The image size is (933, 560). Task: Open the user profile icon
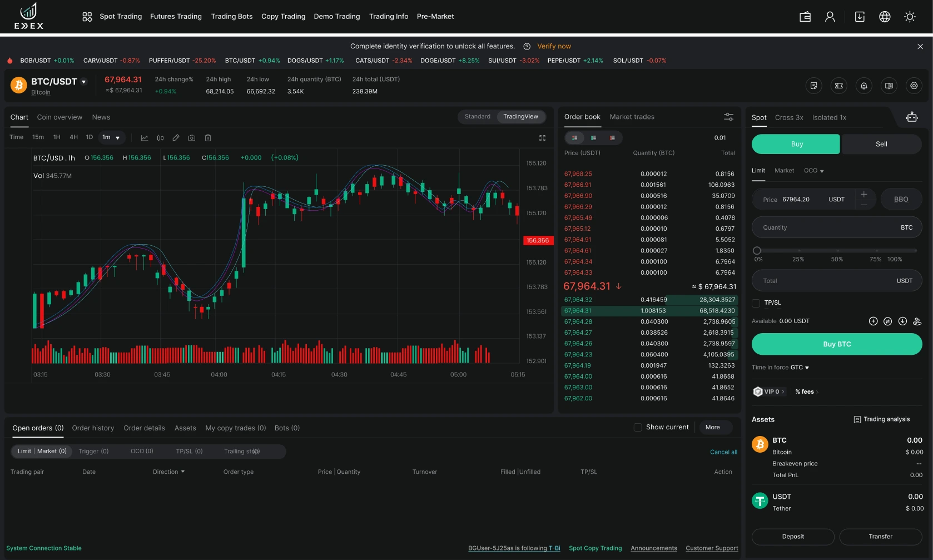pyautogui.click(x=830, y=17)
